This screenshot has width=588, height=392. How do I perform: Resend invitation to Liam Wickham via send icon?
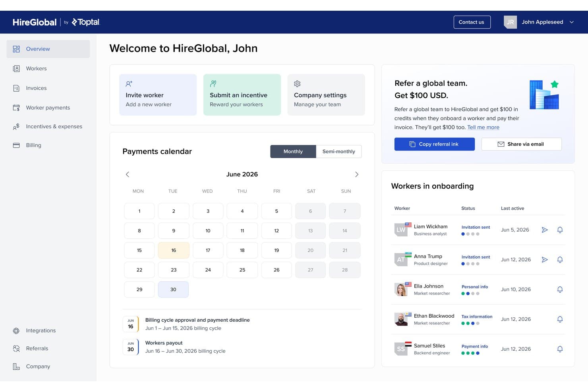tap(545, 230)
